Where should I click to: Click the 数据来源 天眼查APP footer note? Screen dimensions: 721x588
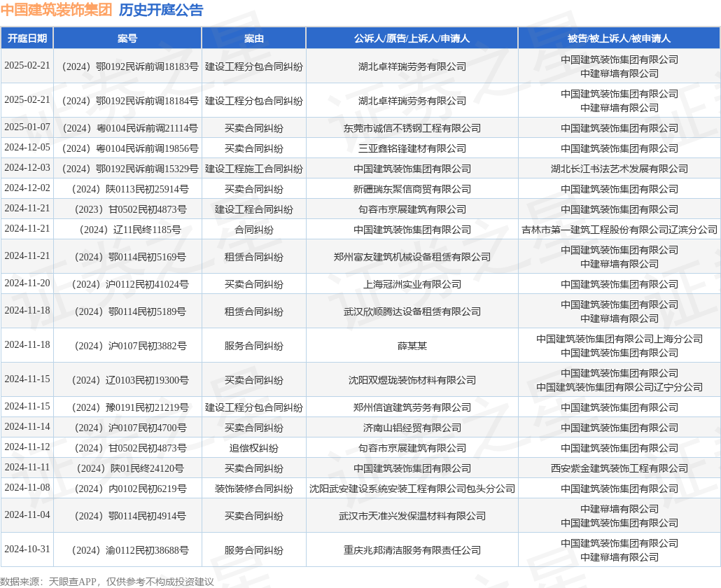click(x=106, y=582)
